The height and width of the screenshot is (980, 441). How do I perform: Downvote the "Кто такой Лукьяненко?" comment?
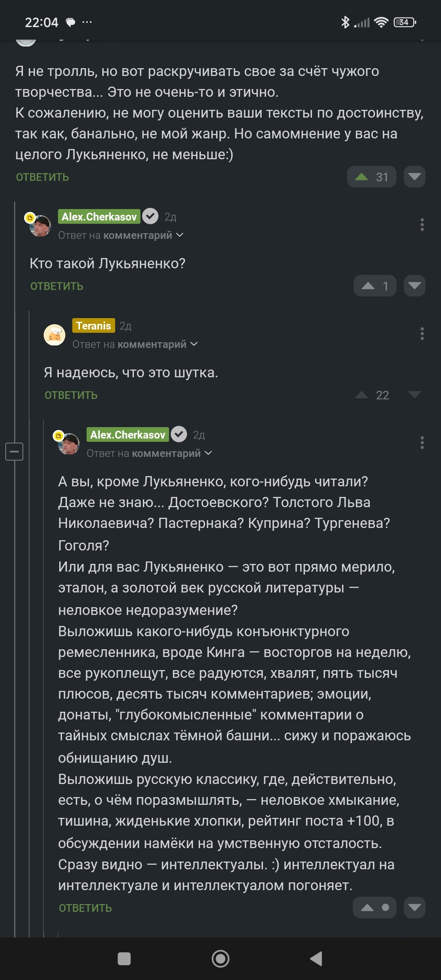click(x=414, y=286)
